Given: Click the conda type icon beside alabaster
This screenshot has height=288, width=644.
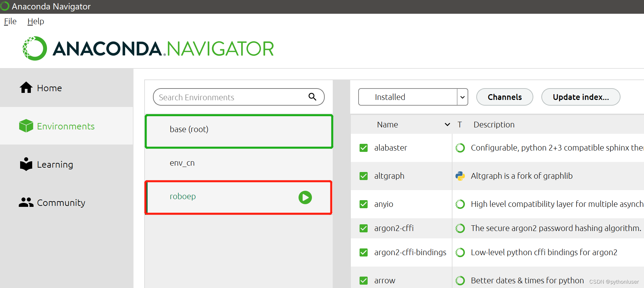Looking at the screenshot, I should (460, 148).
